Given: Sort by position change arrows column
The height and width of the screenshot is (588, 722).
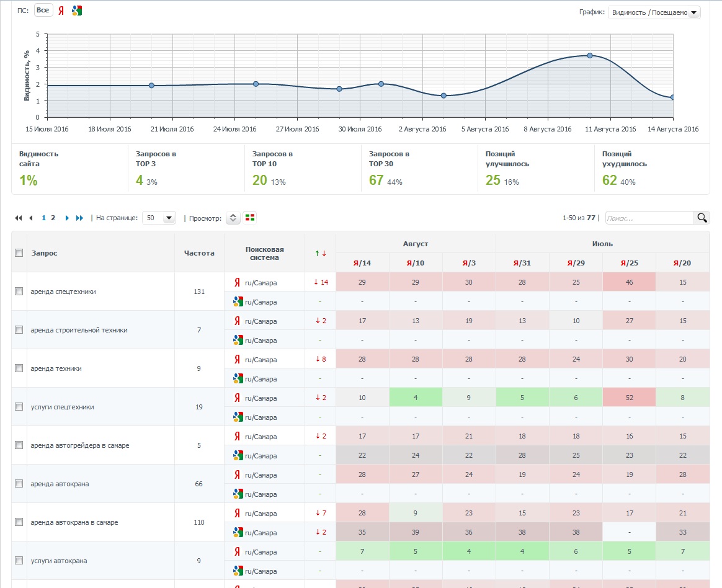Looking at the screenshot, I should coord(321,253).
